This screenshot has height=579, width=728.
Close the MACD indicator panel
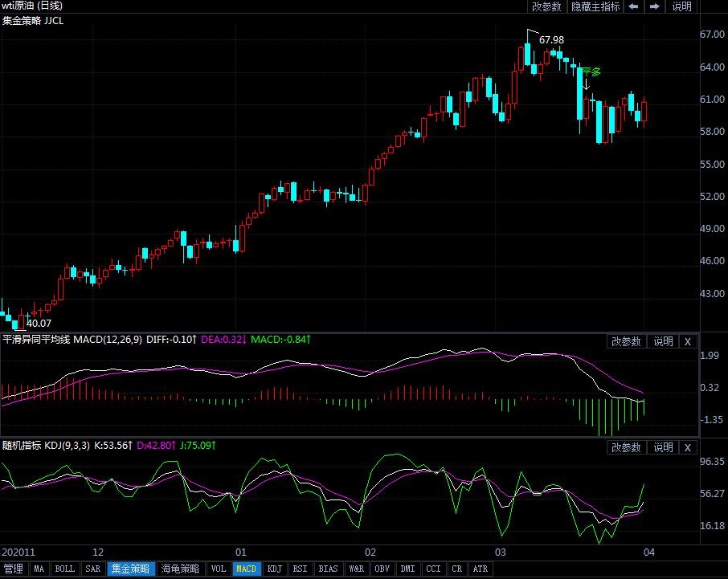(687, 341)
